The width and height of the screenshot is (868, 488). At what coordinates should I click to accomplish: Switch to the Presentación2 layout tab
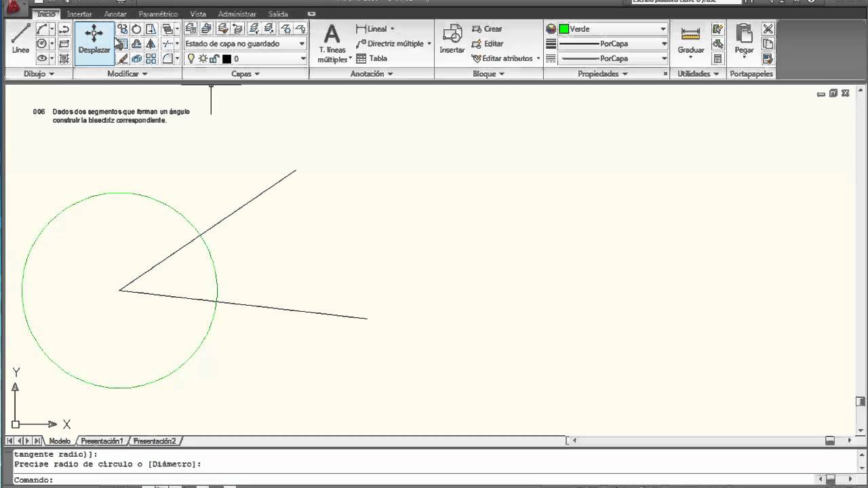pyautogui.click(x=155, y=441)
